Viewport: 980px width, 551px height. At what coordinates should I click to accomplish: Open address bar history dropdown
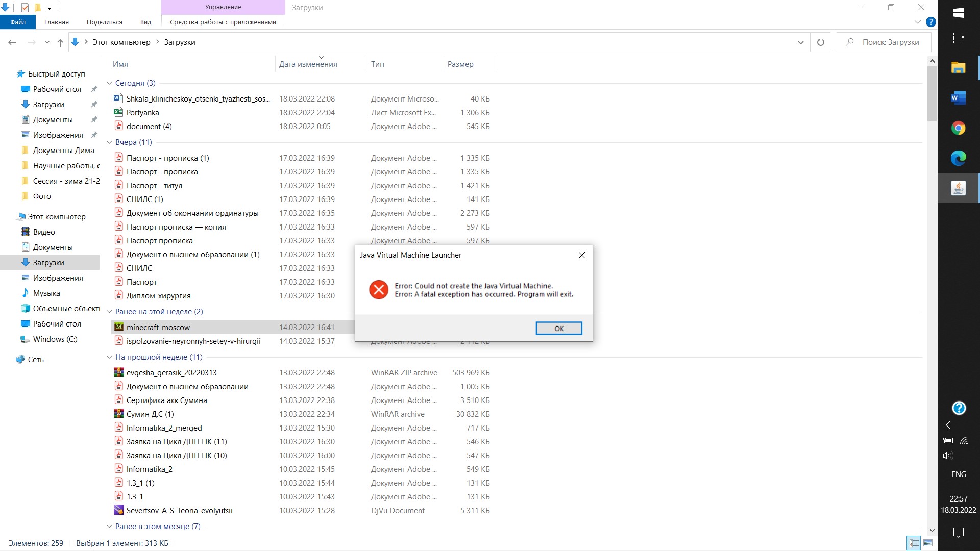tap(800, 42)
